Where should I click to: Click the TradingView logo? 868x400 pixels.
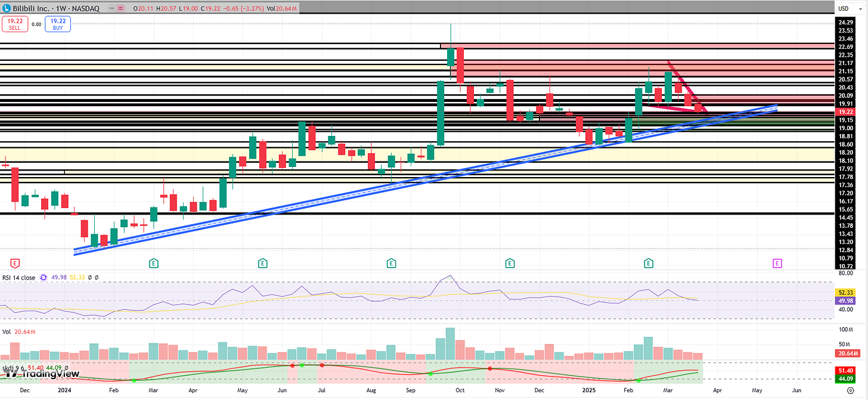pos(42,373)
